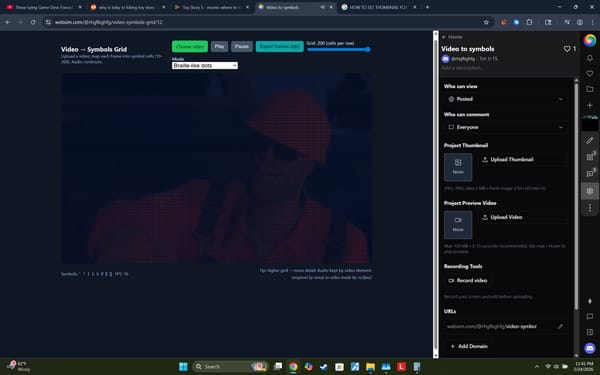Screen dimensions: 600x375
Task: Open the three-dot more menu in sidebar
Action: pos(590,208)
